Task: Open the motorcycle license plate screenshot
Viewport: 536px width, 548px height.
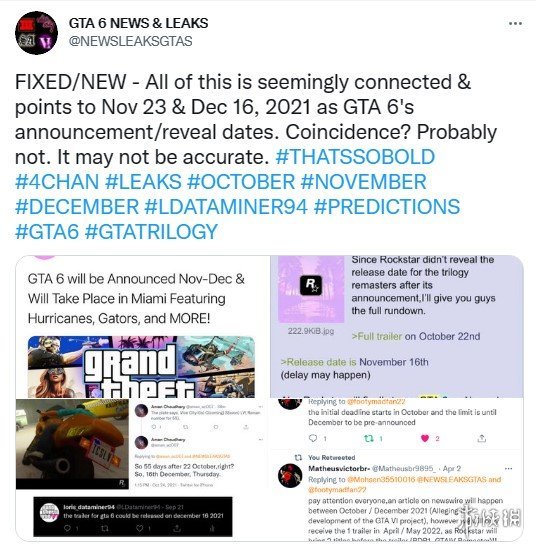Action: click(72, 444)
